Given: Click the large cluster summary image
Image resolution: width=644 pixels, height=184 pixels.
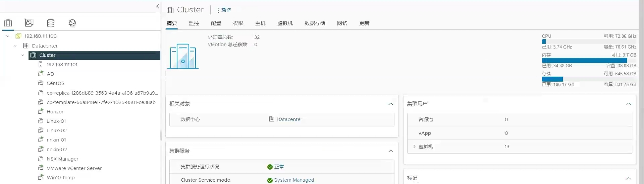Looking at the screenshot, I should 183,56.
